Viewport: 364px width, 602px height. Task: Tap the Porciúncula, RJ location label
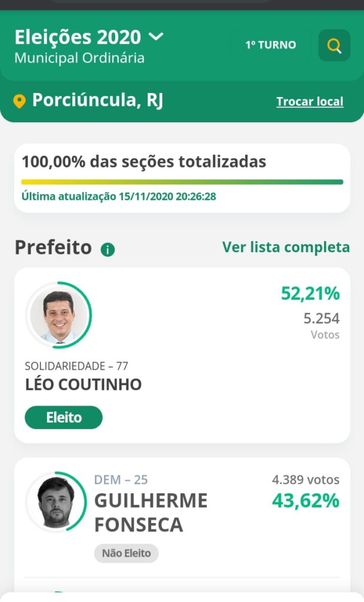point(98,100)
